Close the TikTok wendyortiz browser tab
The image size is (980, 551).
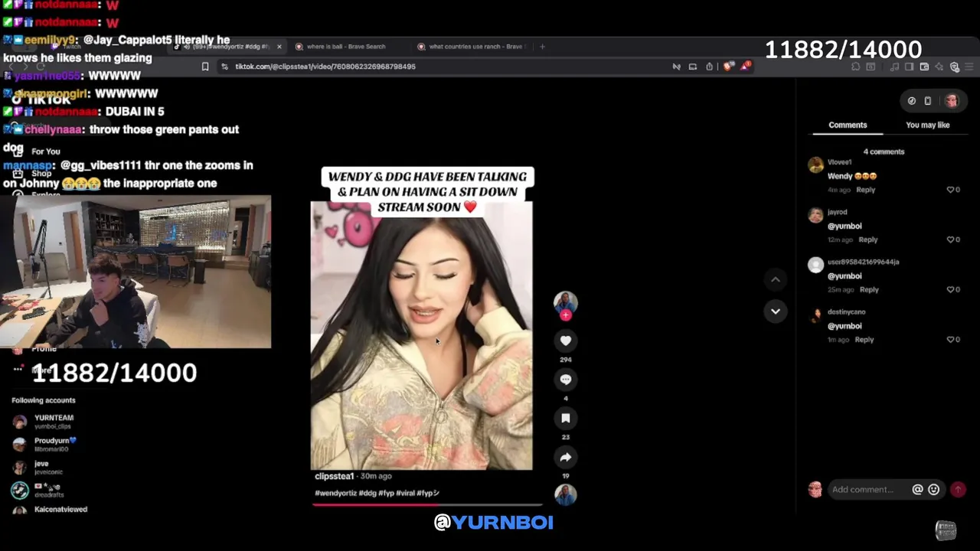pos(279,47)
